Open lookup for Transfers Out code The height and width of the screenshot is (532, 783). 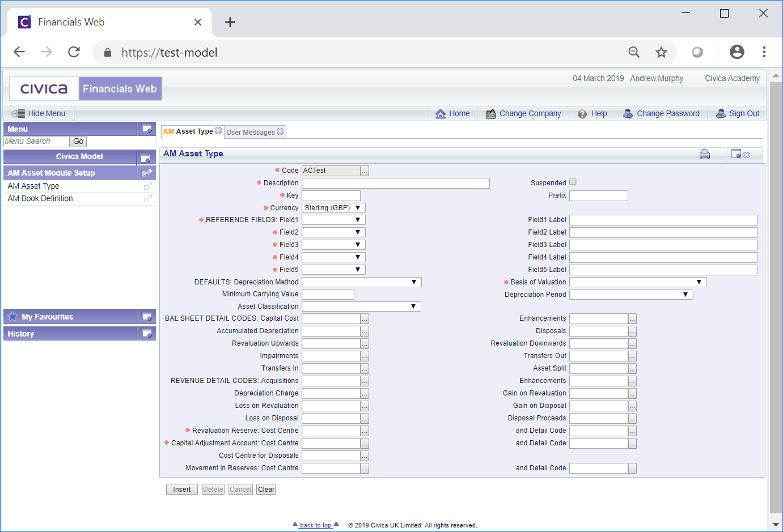pos(632,356)
